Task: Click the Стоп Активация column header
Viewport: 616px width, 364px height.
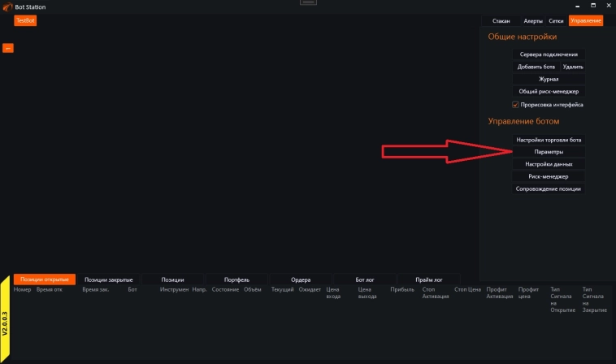Action: pos(436,293)
